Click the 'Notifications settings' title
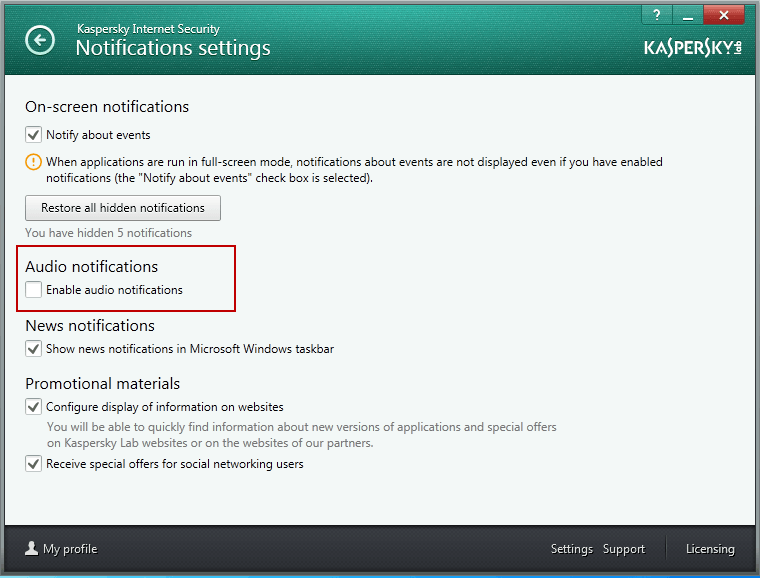The height and width of the screenshot is (578, 760). 173,48
